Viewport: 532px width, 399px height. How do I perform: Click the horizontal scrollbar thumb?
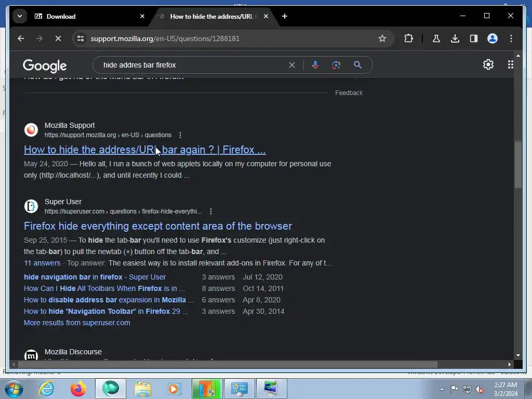[228, 364]
